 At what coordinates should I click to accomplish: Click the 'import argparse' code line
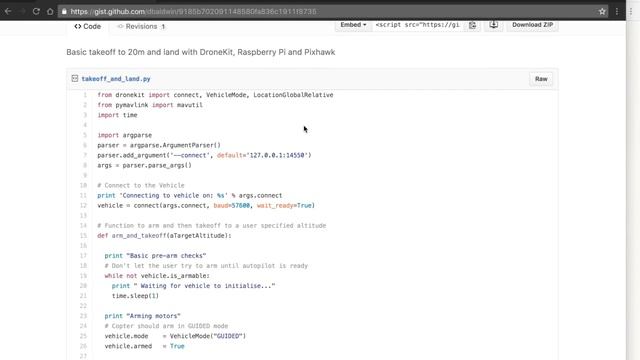click(x=124, y=135)
